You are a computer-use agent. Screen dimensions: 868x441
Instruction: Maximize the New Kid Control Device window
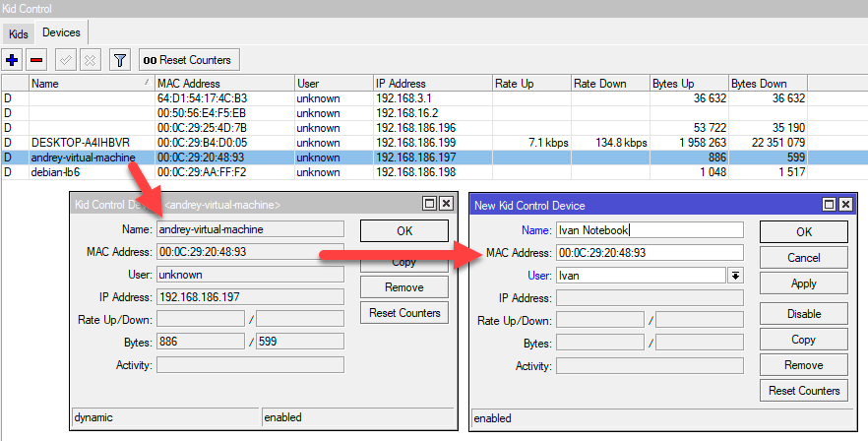[828, 205]
